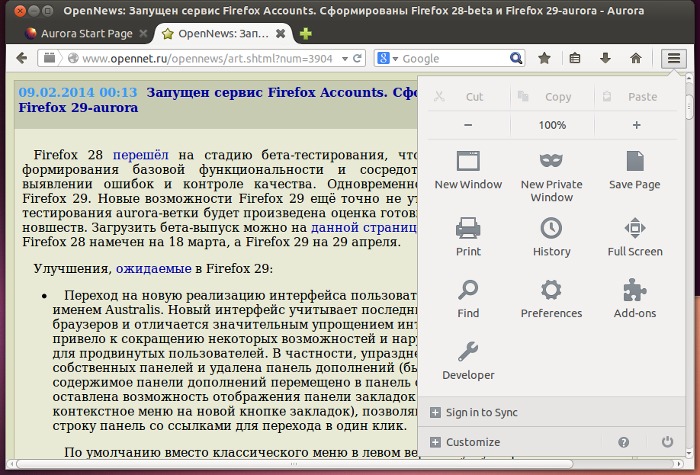The image size is (700, 475).
Task: Click the Save Page icon
Action: pos(634,169)
